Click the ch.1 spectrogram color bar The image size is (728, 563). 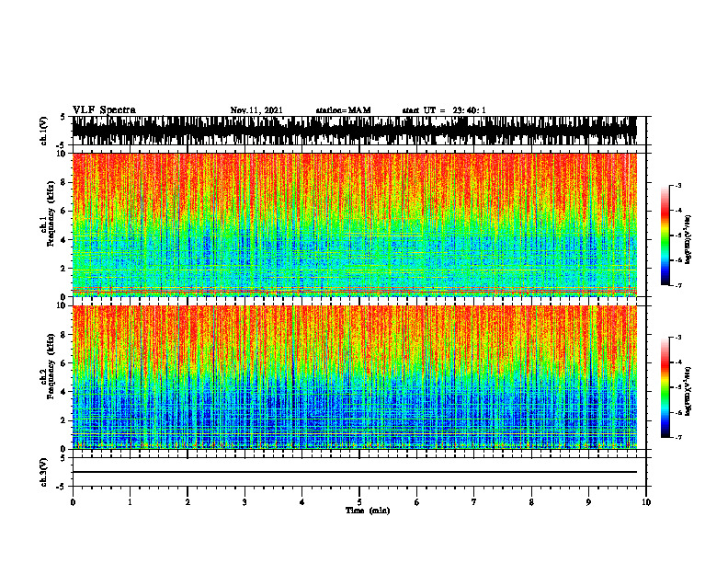[665, 236]
